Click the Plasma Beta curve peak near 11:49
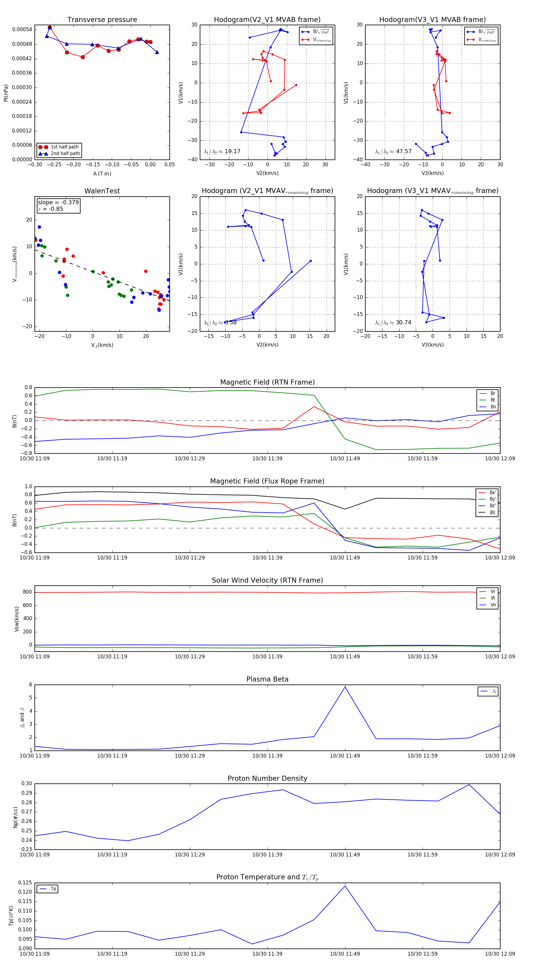 (x=345, y=687)
